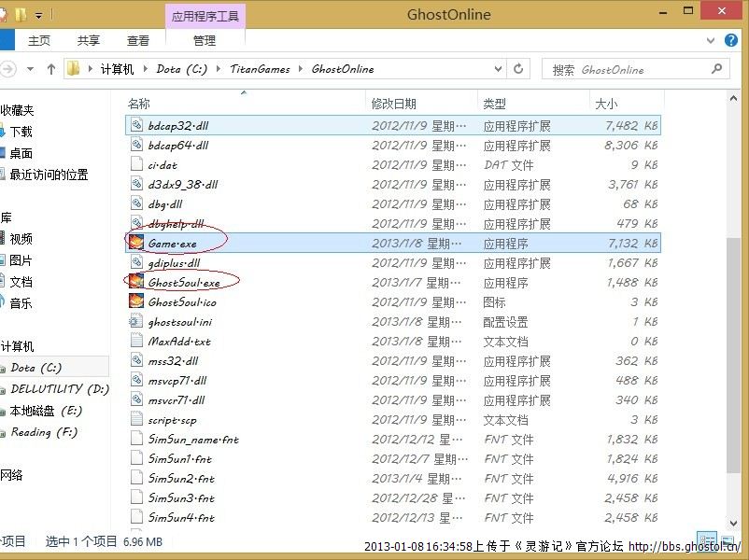Select the Game.exe application icon

click(x=136, y=243)
